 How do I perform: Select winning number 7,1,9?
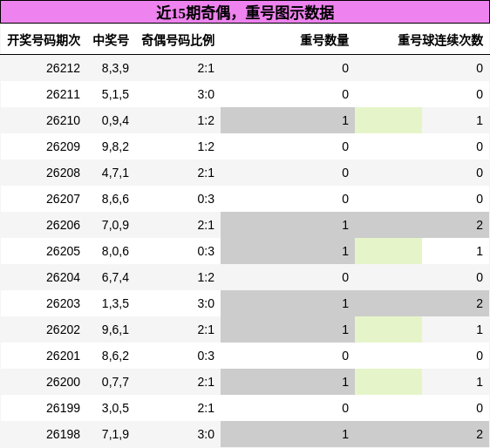[115, 434]
